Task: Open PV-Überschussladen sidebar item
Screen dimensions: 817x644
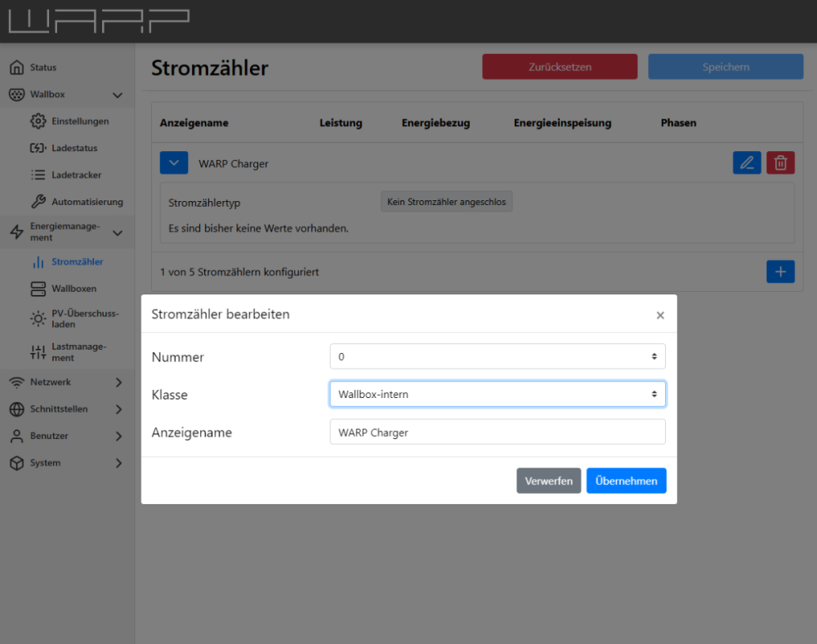Action: (x=84, y=319)
